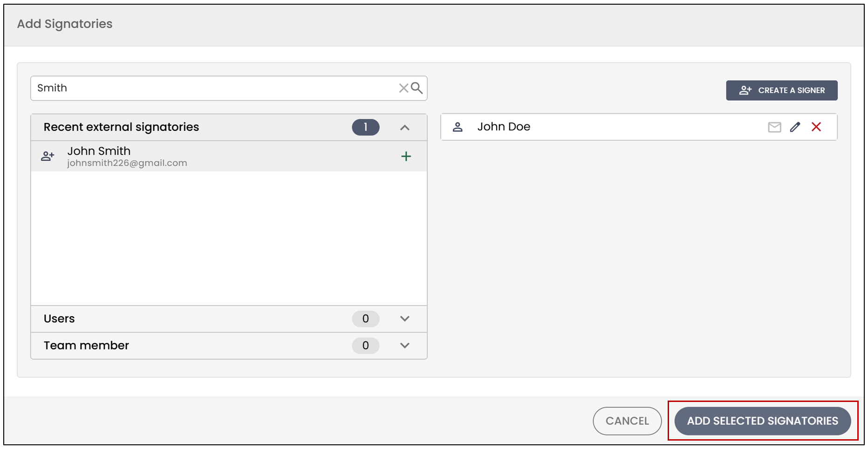This screenshot has width=868, height=449.
Task: Cancel the Add Signatories dialog
Action: pyautogui.click(x=627, y=421)
